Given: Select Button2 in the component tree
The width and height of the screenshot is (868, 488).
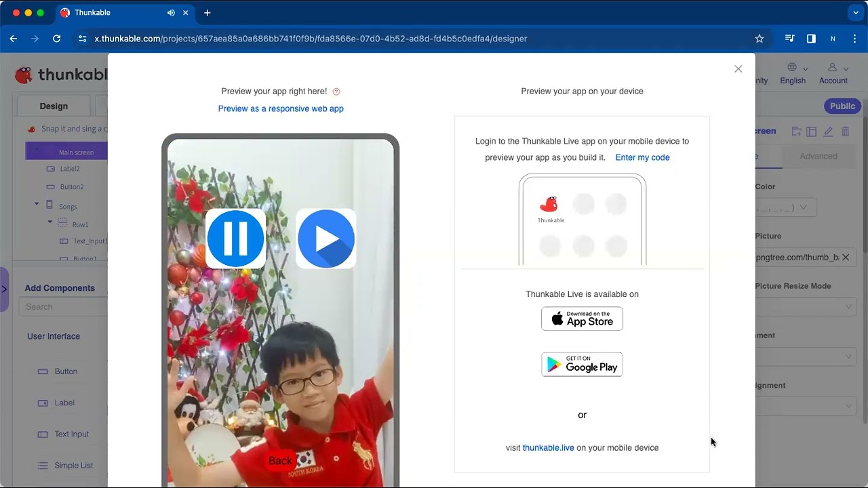Looking at the screenshot, I should (x=71, y=187).
